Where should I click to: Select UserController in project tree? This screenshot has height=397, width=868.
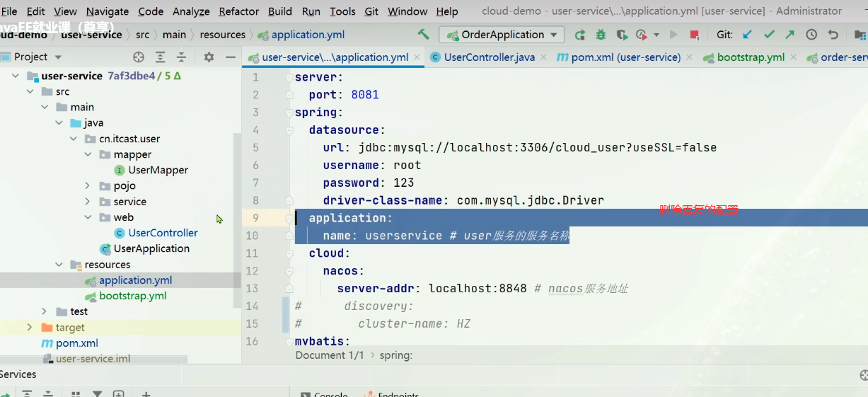point(156,233)
